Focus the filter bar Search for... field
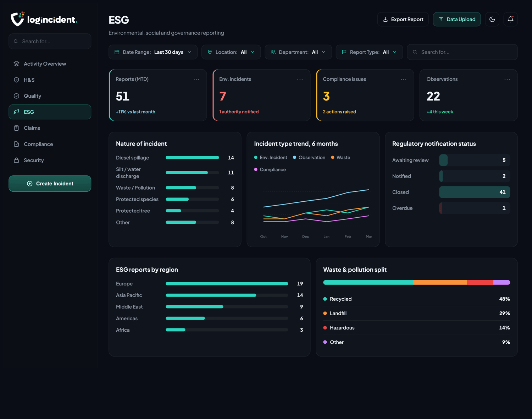The image size is (532, 419). tap(462, 52)
